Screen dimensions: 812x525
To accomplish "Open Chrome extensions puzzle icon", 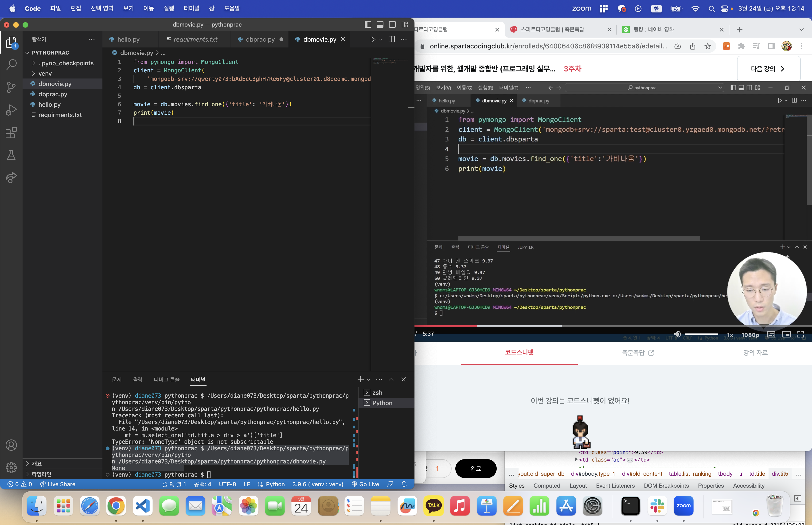I will tap(742, 46).
